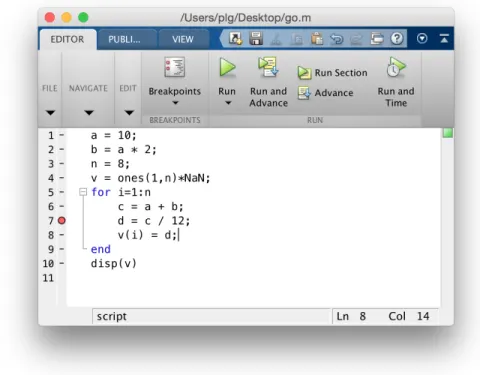Screen dimensions: 480x375
Task: Open the Run dropdown arrow
Action: tap(228, 103)
